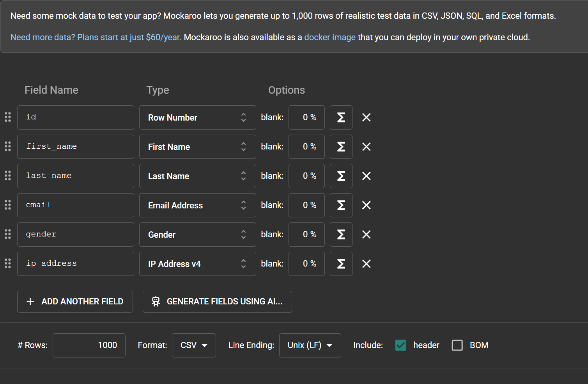
Task: Grab the drag handle for email row
Action: (8, 205)
